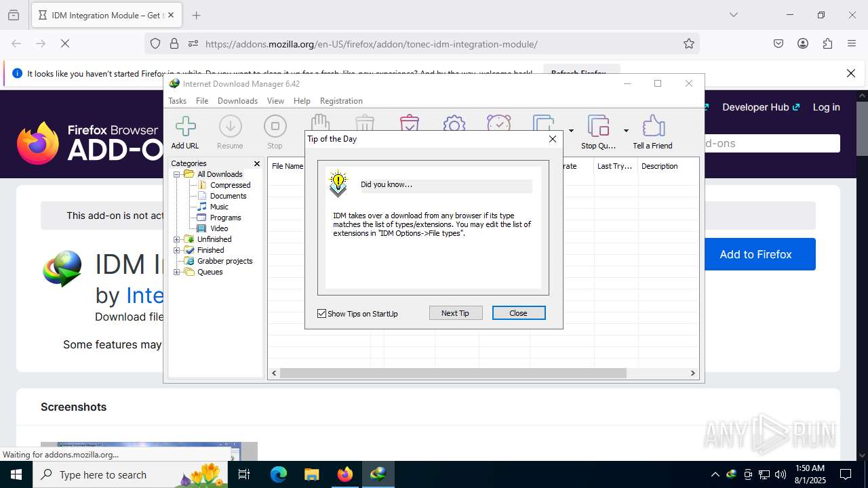Click the File Name column header

[287, 166]
